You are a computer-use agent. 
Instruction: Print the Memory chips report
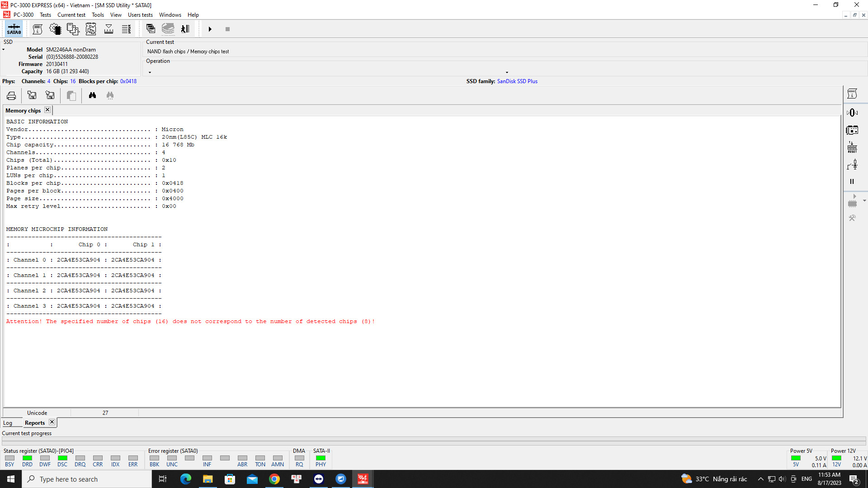11,95
